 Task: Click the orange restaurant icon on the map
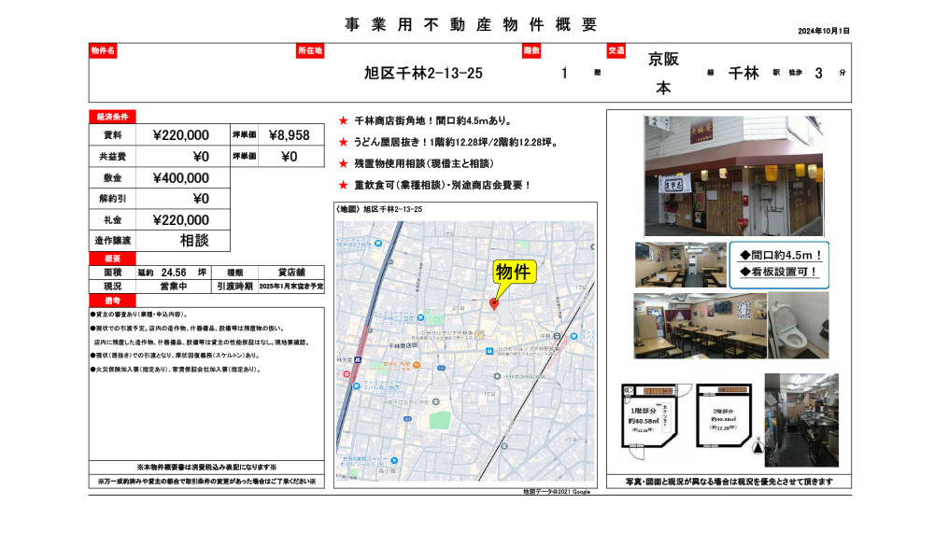(417, 365)
